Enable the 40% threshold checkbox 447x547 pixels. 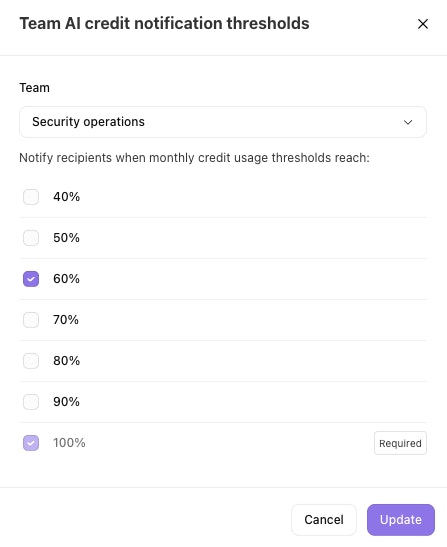[31, 197]
